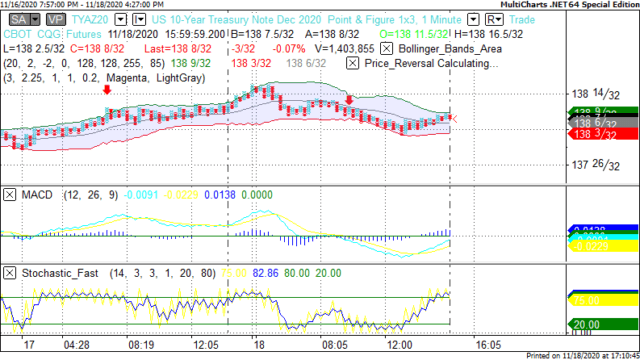Click the green 138 9/32 price scale label
The height and width of the screenshot is (360, 640).
[x=603, y=110]
